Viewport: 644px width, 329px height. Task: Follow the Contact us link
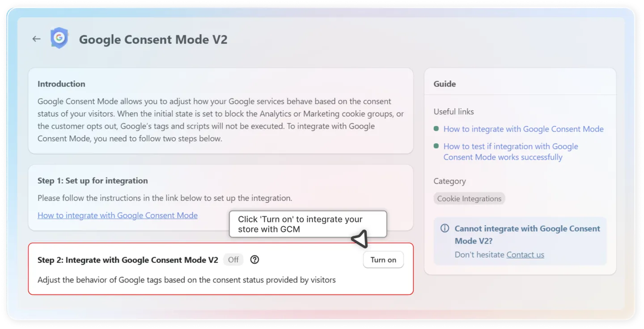coord(525,255)
